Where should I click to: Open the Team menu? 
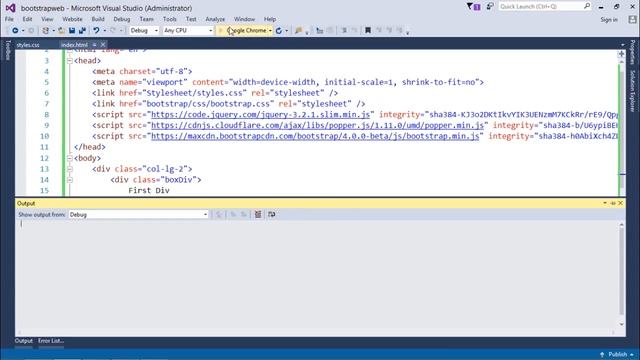[x=146, y=19]
